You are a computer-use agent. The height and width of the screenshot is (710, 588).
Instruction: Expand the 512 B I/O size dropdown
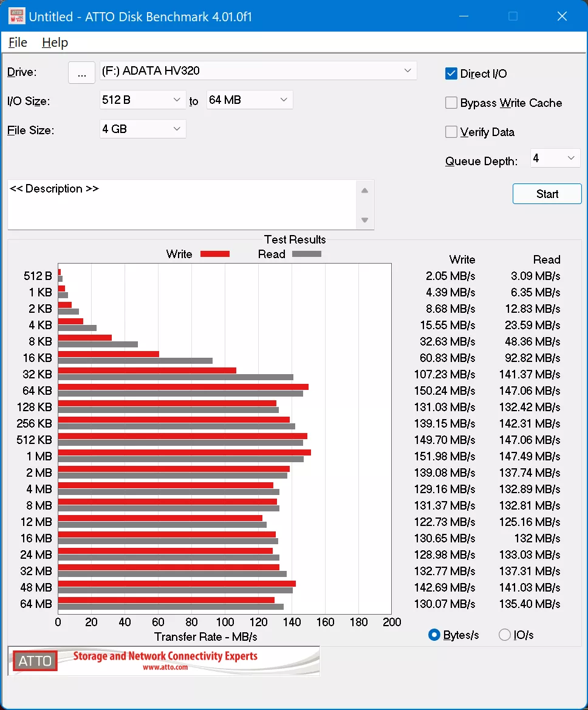tap(142, 100)
